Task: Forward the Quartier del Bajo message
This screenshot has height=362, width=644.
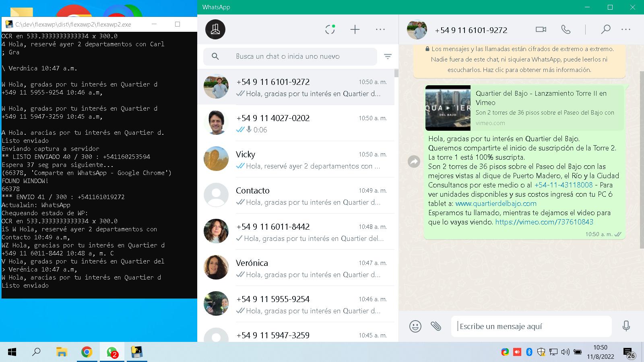Action: [414, 162]
